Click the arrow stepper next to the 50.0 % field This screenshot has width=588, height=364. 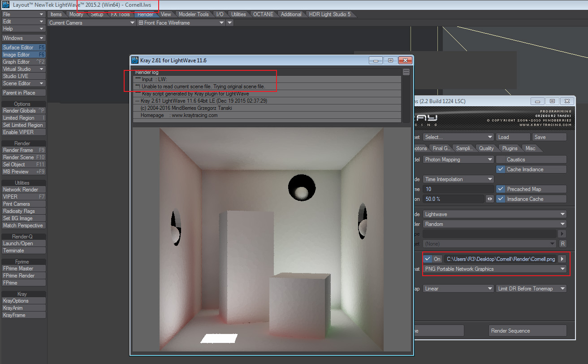tap(489, 199)
